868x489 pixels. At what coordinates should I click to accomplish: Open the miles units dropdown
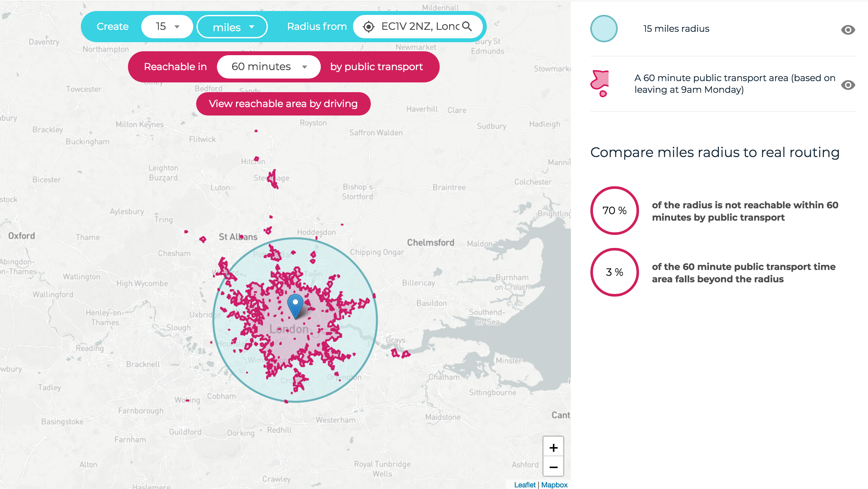point(232,27)
